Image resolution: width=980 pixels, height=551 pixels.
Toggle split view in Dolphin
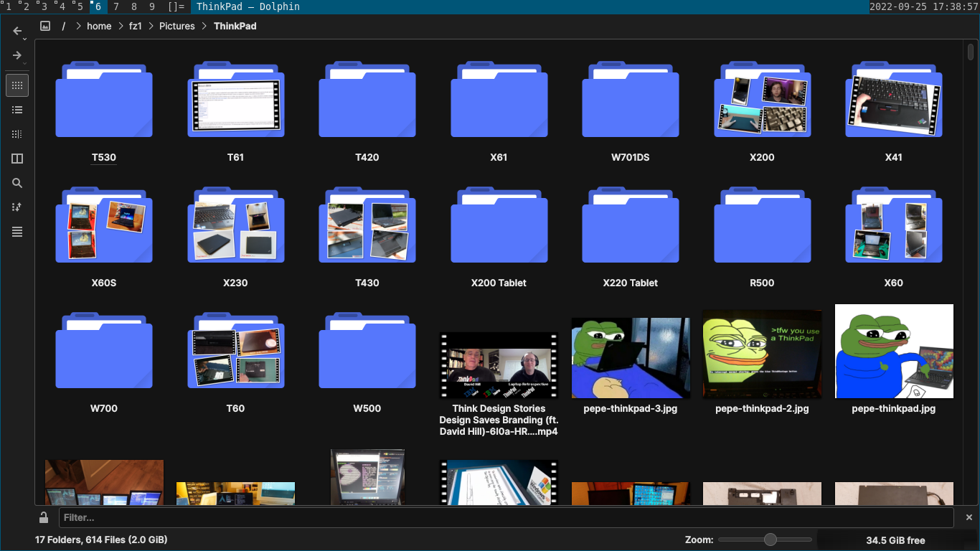click(x=17, y=159)
